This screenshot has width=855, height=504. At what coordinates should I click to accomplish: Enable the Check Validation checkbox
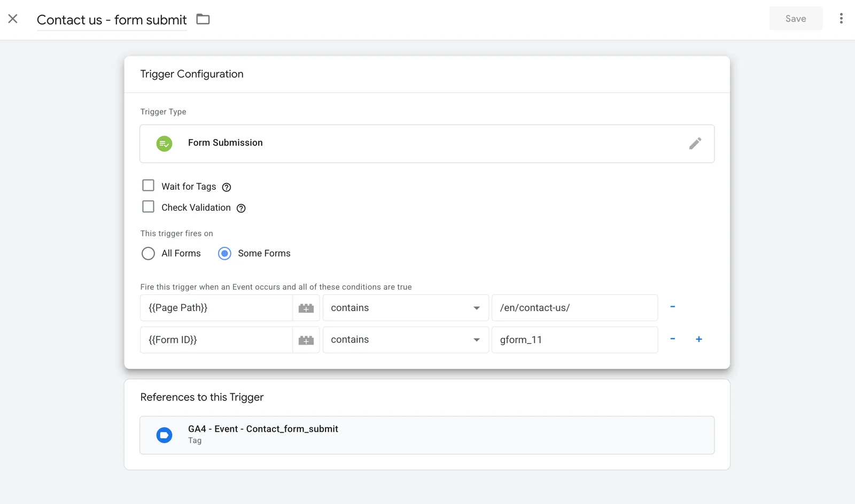pyautogui.click(x=148, y=206)
